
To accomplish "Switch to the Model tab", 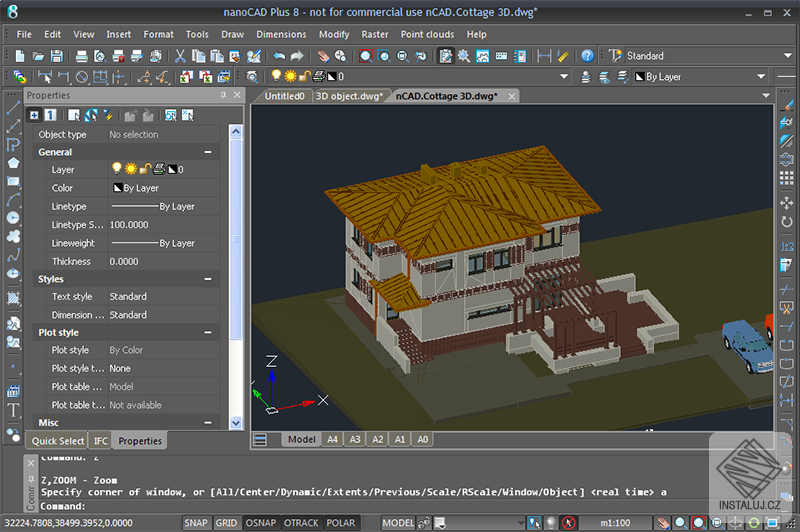I will pyautogui.click(x=302, y=439).
